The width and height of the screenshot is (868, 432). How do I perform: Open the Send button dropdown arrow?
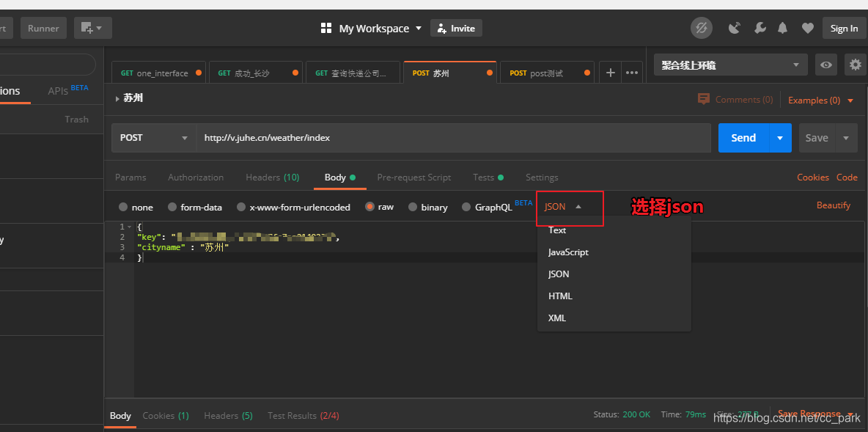coord(780,138)
